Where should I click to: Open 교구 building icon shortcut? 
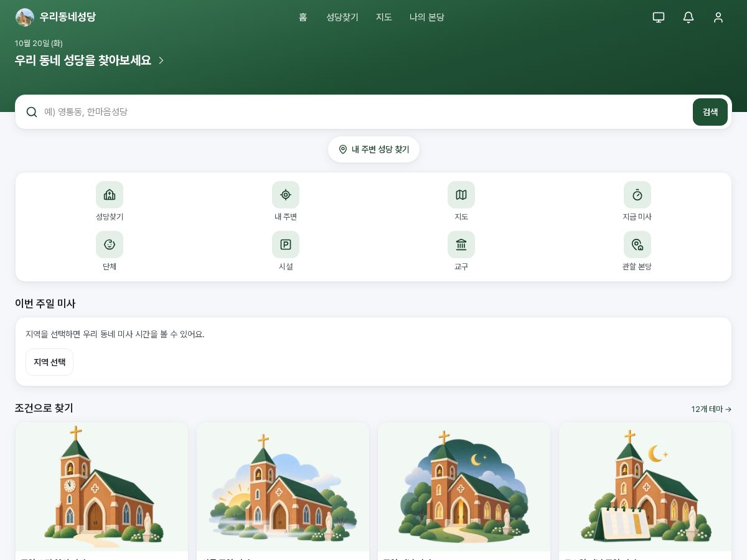[461, 245]
